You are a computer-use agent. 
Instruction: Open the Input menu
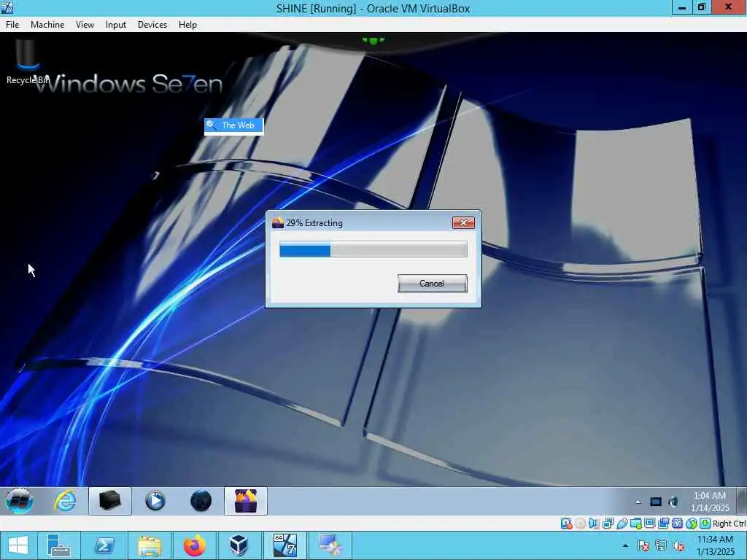click(116, 25)
